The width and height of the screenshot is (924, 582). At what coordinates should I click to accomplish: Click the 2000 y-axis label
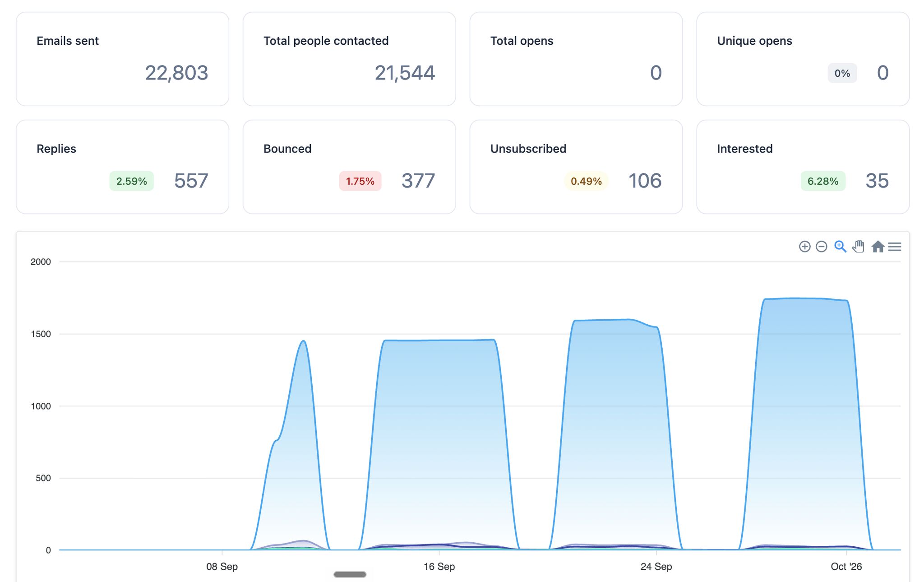pyautogui.click(x=41, y=262)
